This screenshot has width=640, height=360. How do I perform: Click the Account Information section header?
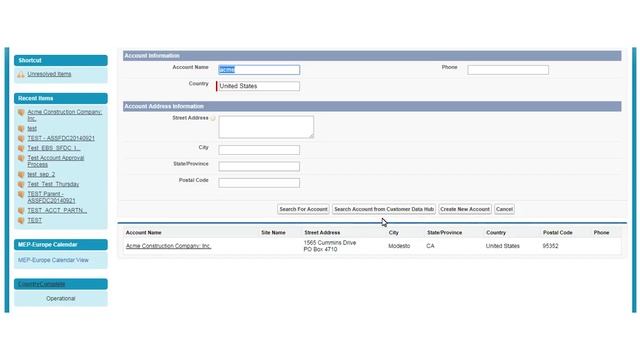coord(372,56)
